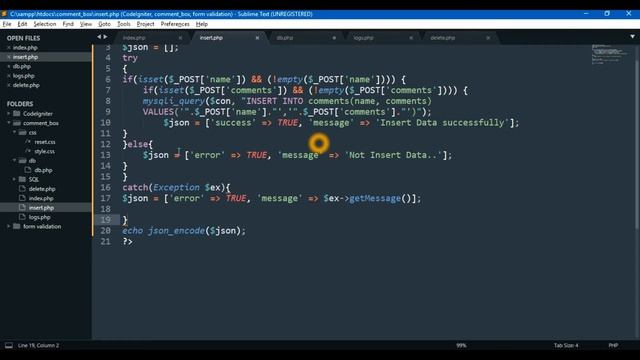The image size is (640, 360).
Task: Click PHP syntax selector in status bar
Action: (x=613, y=345)
